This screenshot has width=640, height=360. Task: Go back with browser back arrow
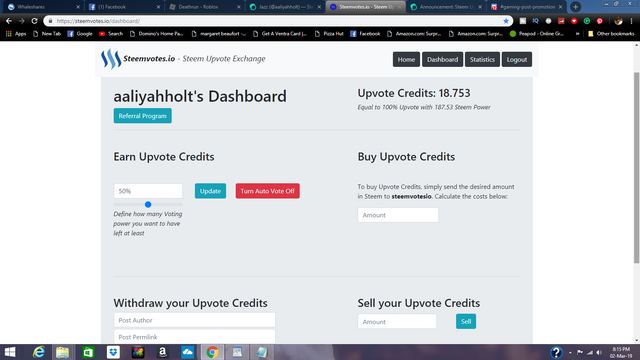(x=9, y=21)
